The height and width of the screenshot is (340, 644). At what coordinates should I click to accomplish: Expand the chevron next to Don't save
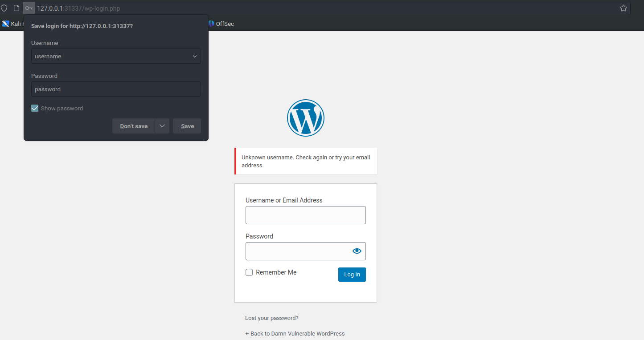click(x=162, y=126)
